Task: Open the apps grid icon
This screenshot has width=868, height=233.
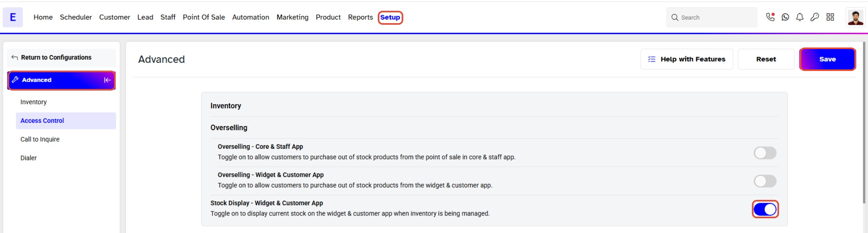Action: click(830, 17)
